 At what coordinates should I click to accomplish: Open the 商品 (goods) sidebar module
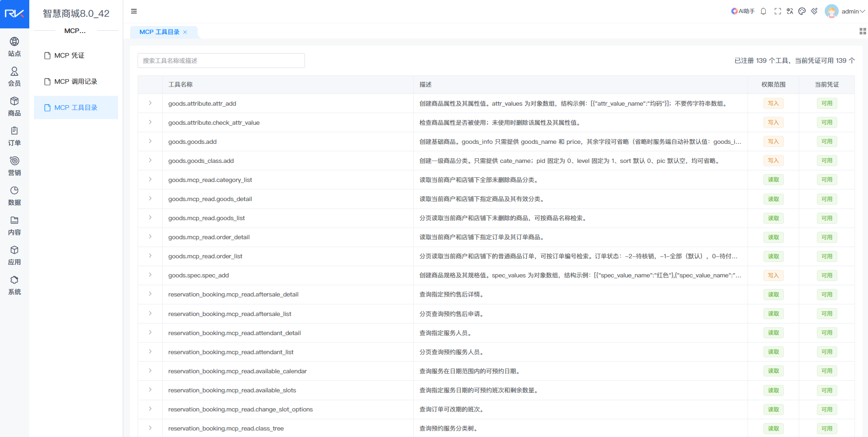coord(14,107)
